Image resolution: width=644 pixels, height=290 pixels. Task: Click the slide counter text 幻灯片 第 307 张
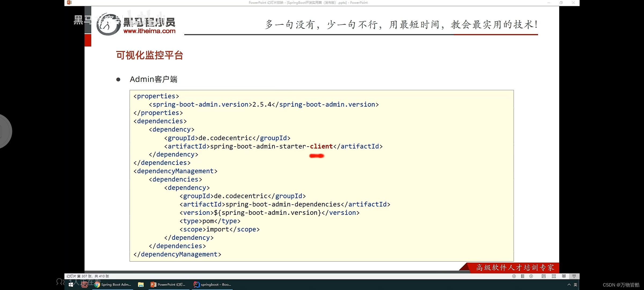click(x=88, y=276)
